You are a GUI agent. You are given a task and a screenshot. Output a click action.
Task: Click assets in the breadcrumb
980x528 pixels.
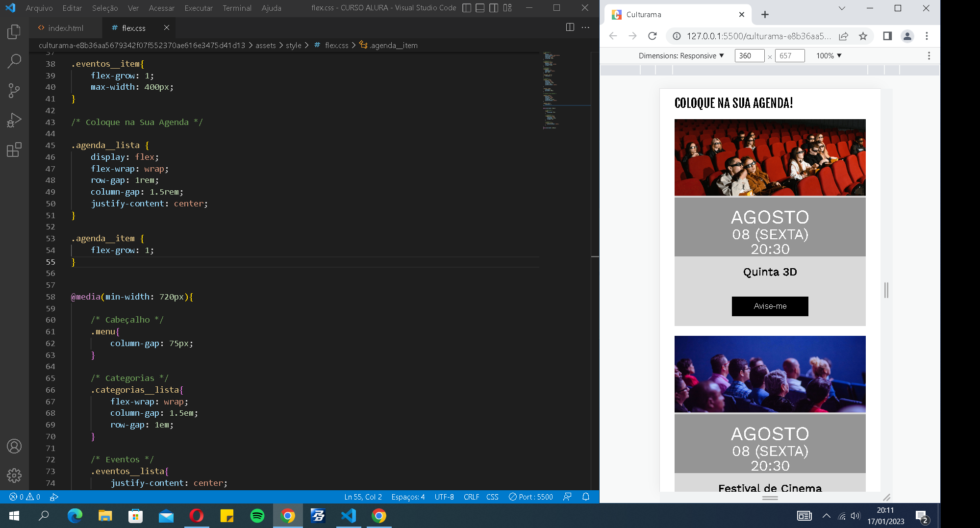(265, 45)
